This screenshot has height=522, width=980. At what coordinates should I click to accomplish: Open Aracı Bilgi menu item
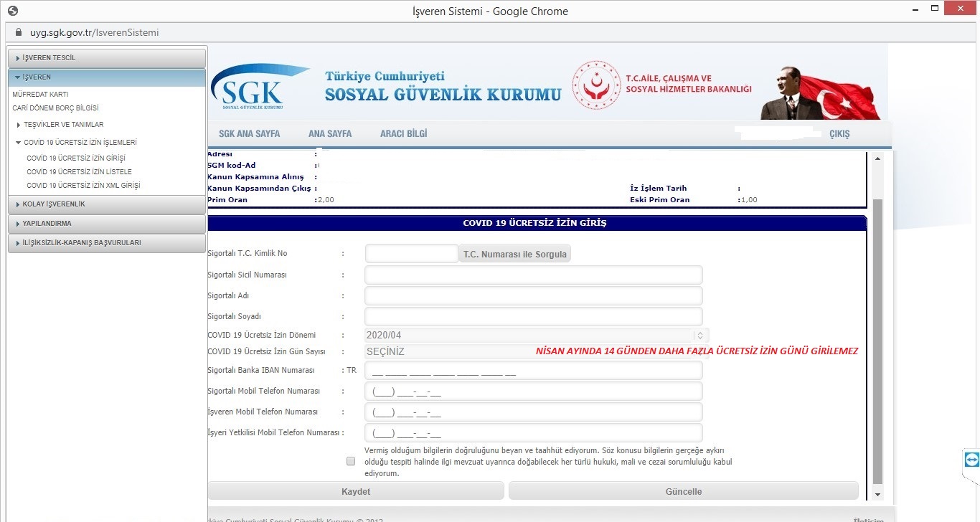coord(403,134)
